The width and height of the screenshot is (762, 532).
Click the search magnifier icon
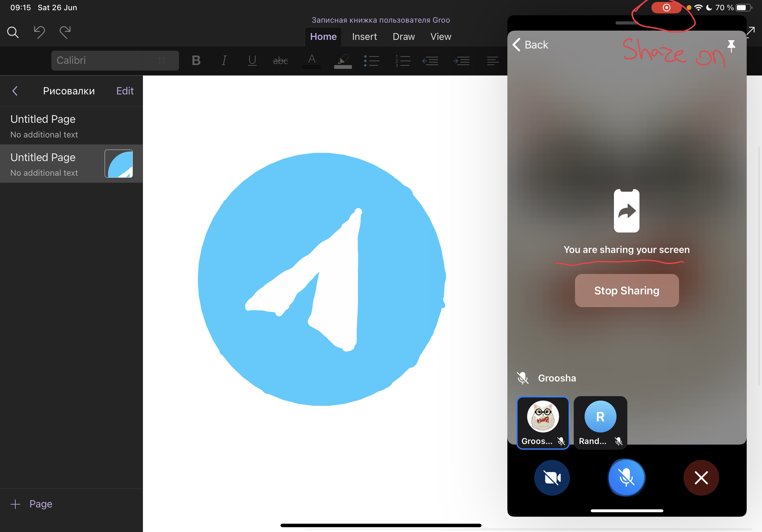click(13, 32)
